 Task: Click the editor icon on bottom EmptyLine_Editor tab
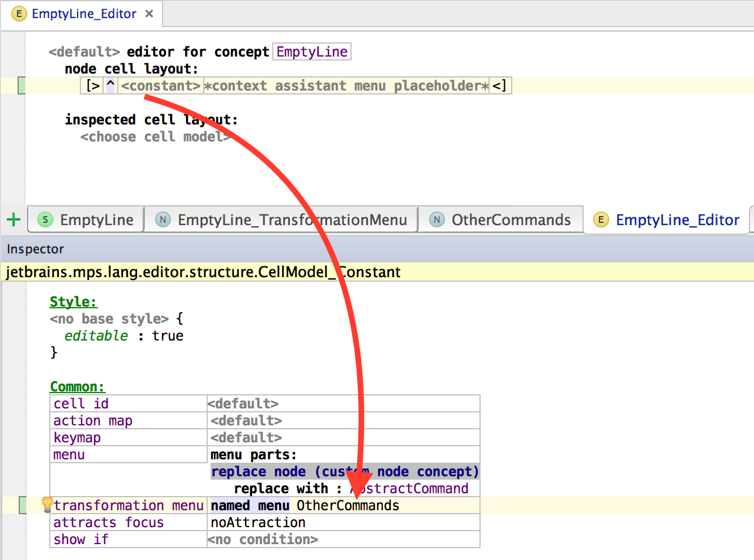pyautogui.click(x=601, y=219)
